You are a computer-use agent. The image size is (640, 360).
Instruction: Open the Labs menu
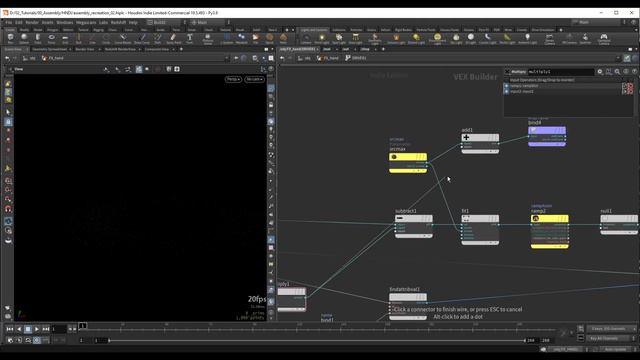click(x=103, y=22)
